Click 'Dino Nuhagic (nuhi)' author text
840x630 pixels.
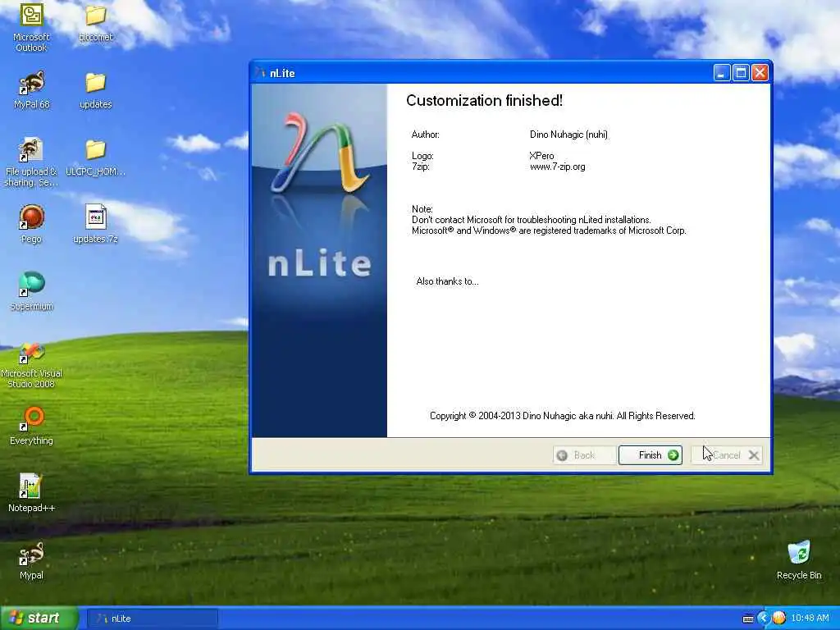(569, 135)
